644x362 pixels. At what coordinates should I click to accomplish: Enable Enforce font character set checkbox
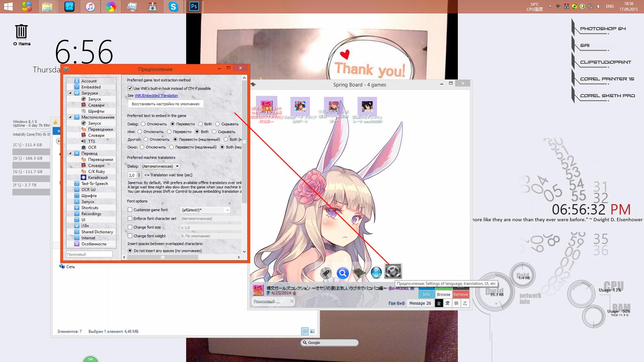130,219
